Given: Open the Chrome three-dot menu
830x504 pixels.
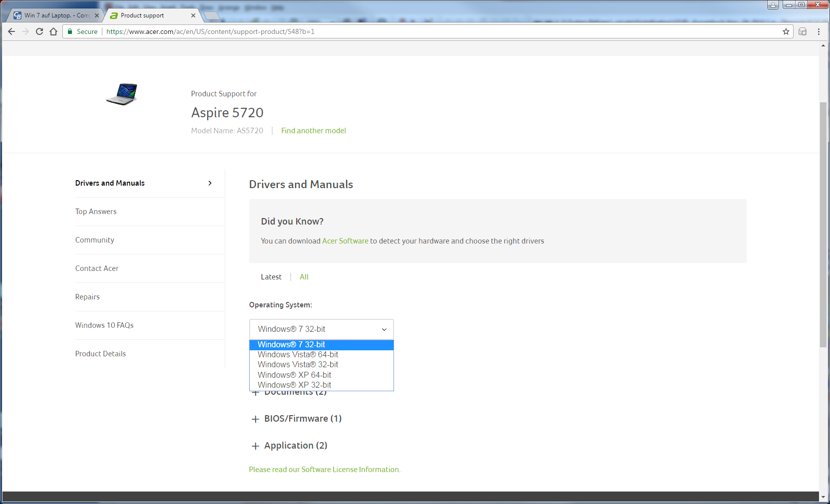Looking at the screenshot, I should click(819, 31).
